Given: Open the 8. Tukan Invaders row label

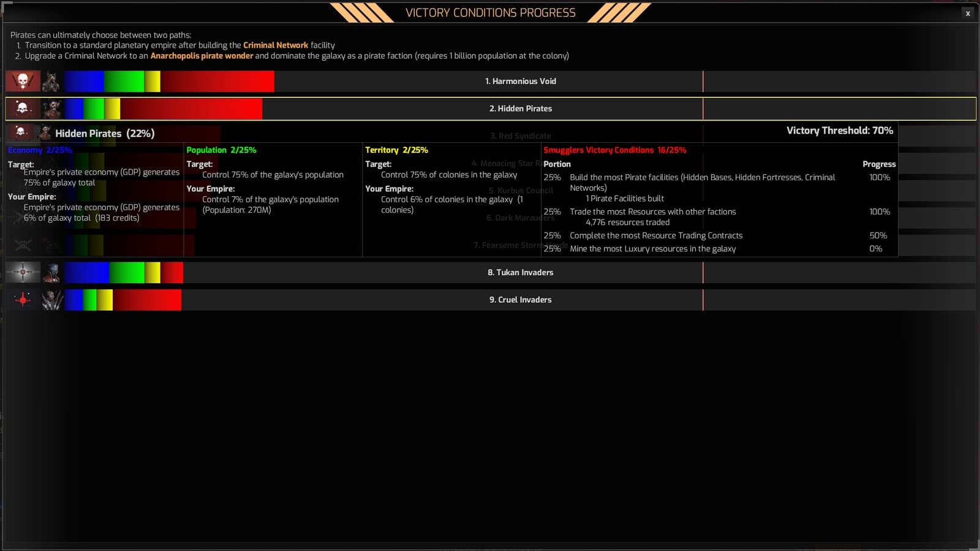Looking at the screenshot, I should point(521,272).
